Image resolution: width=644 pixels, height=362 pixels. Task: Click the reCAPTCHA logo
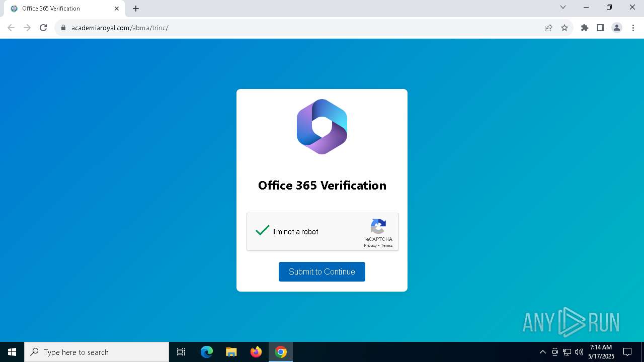coord(378,227)
